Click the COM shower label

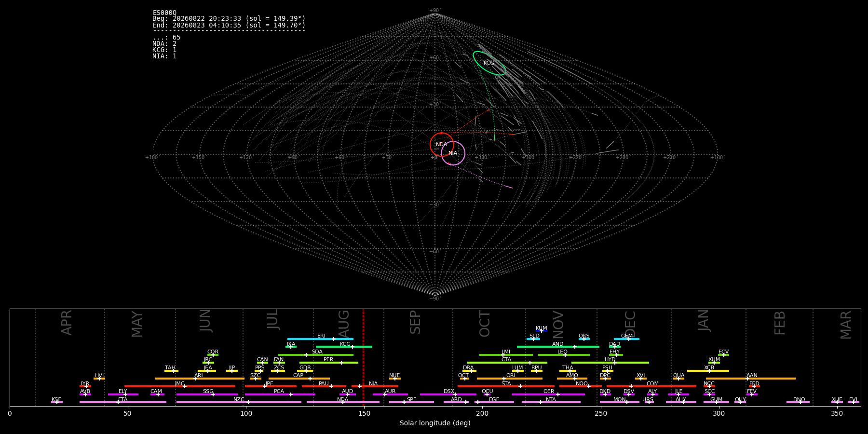pyautogui.click(x=652, y=384)
